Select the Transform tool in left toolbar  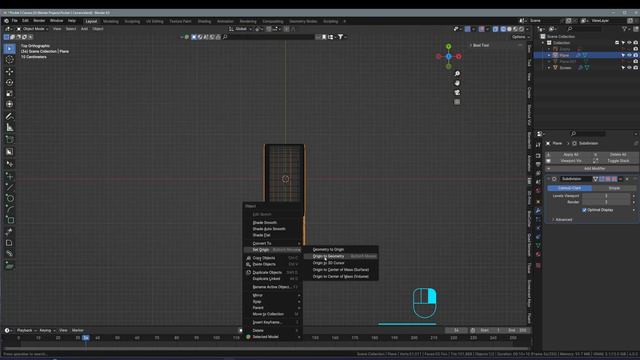click(9, 104)
